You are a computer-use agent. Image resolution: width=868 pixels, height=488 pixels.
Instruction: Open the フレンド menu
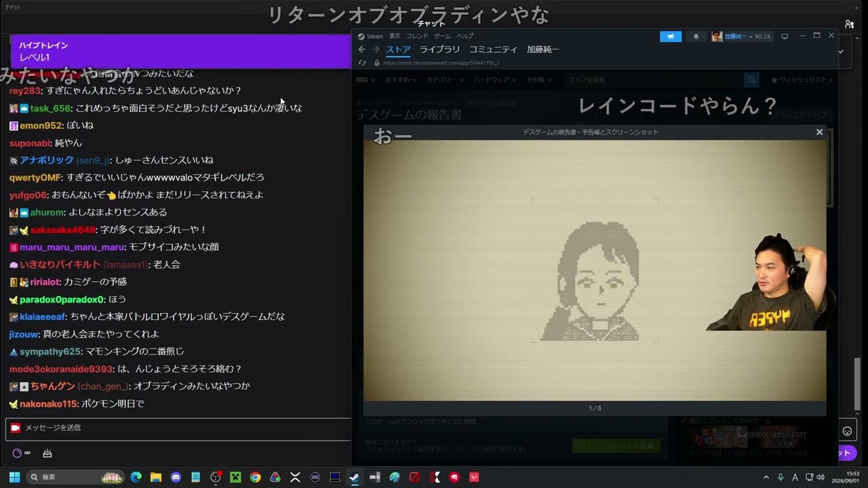(x=417, y=36)
